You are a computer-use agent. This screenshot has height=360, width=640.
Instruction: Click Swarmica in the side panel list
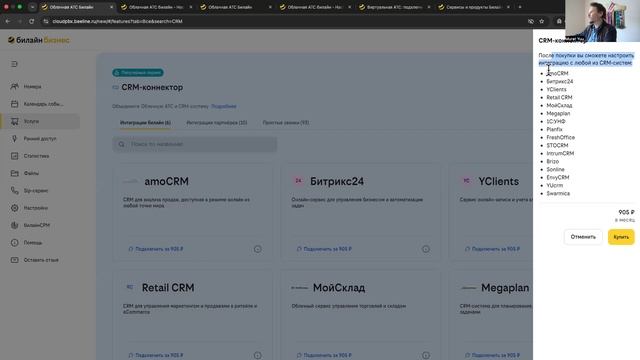558,193
